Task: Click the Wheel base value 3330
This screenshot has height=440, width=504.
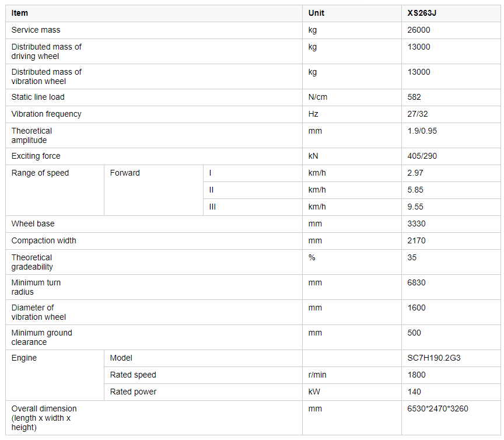Action: pos(416,224)
